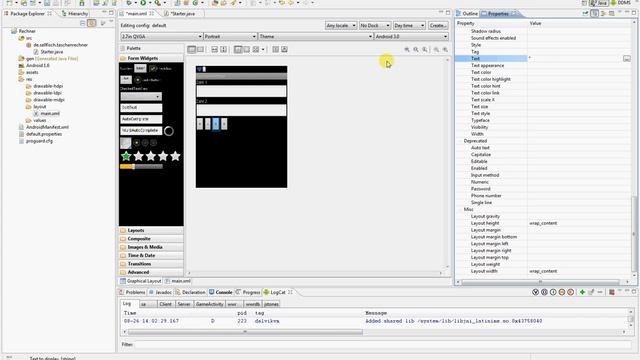
Task: Click the LogCat Filter input field
Action: [382, 344]
